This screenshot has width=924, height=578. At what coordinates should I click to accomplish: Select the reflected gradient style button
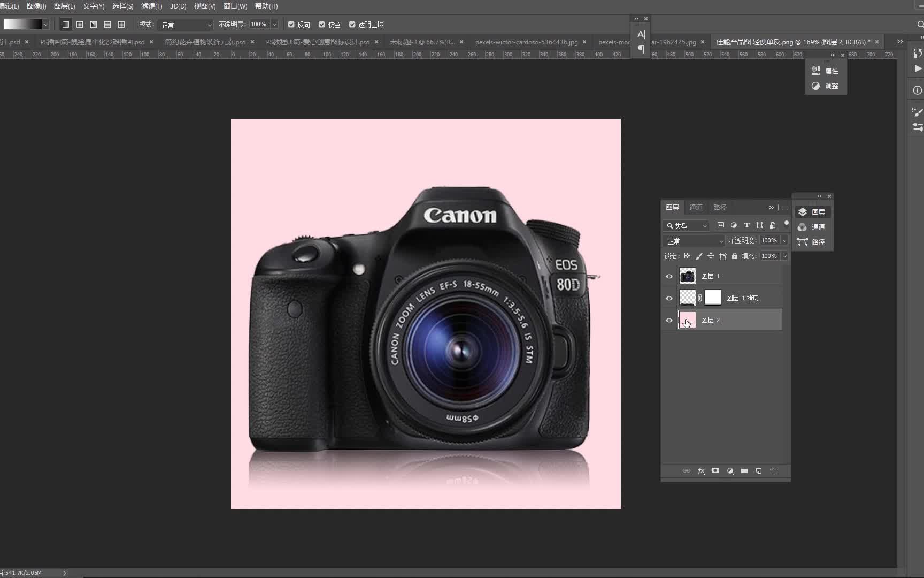(107, 25)
